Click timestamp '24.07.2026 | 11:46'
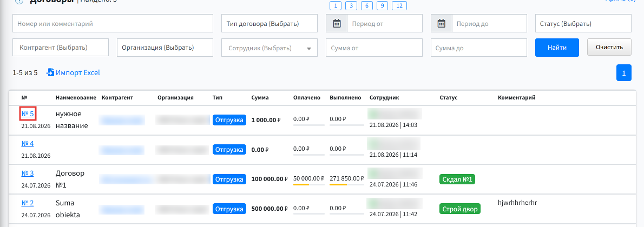The image size is (644, 227). tap(393, 184)
